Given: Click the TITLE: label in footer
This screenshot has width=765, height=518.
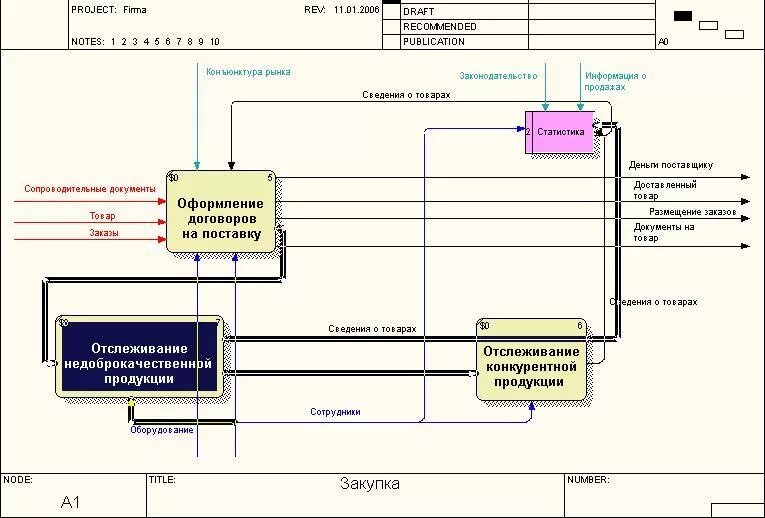Looking at the screenshot, I should [x=162, y=479].
